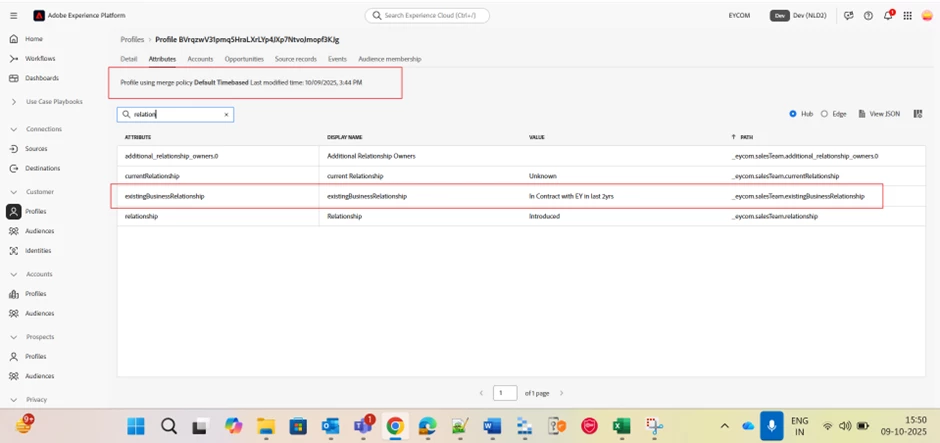Open the column settings icon beside View JSON
The height and width of the screenshot is (443, 940).
pyautogui.click(x=918, y=114)
